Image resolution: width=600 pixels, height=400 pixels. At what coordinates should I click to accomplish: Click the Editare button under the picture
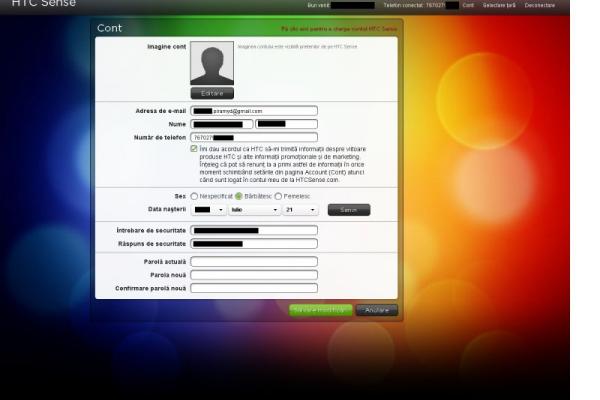coord(212,93)
